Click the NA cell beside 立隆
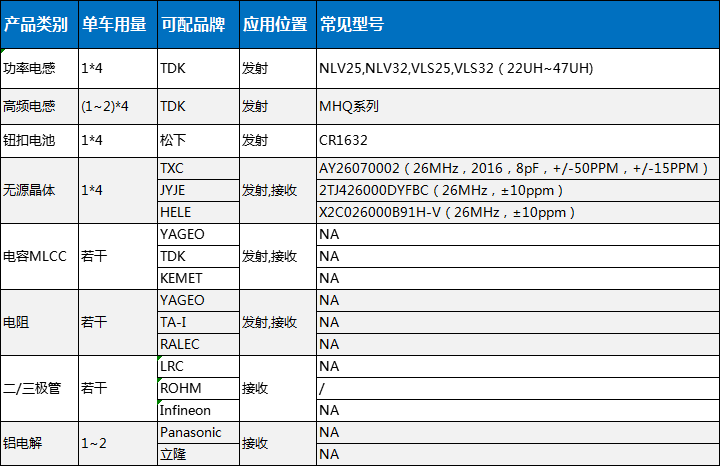This screenshot has width=720, height=467. pyautogui.click(x=518, y=455)
